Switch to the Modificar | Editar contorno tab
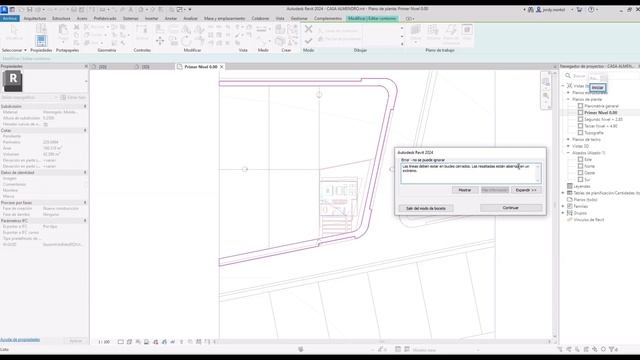The image size is (640, 360). pyautogui.click(x=372, y=18)
